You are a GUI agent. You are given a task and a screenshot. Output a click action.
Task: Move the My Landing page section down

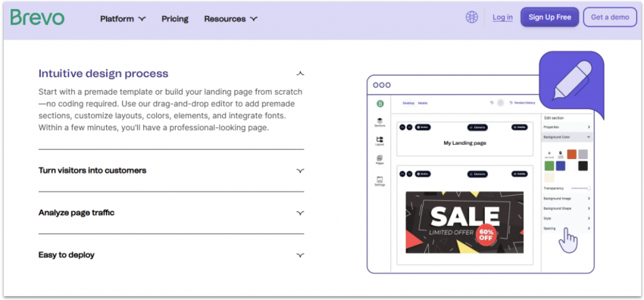(409, 127)
